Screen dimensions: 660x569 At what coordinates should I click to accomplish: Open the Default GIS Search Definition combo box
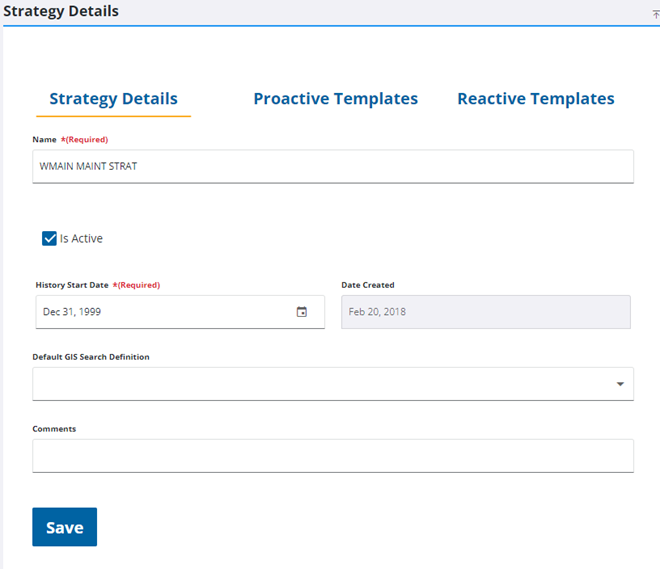pos(320,384)
